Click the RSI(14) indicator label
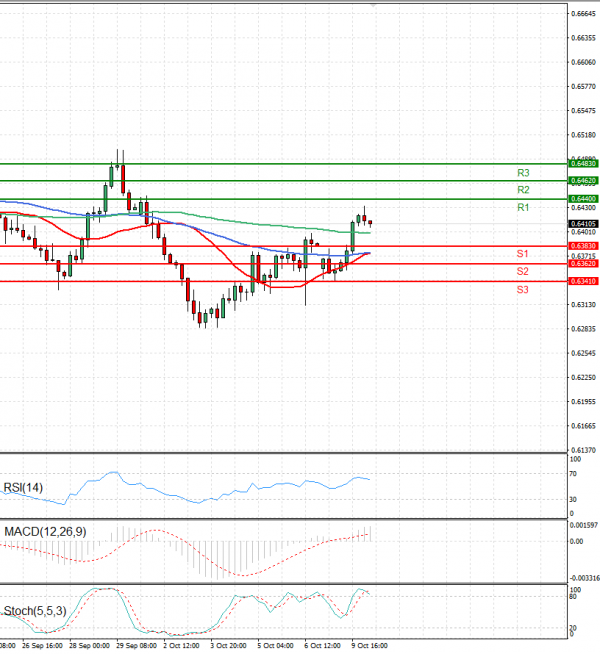Image resolution: width=600 pixels, height=654 pixels. [x=23, y=488]
